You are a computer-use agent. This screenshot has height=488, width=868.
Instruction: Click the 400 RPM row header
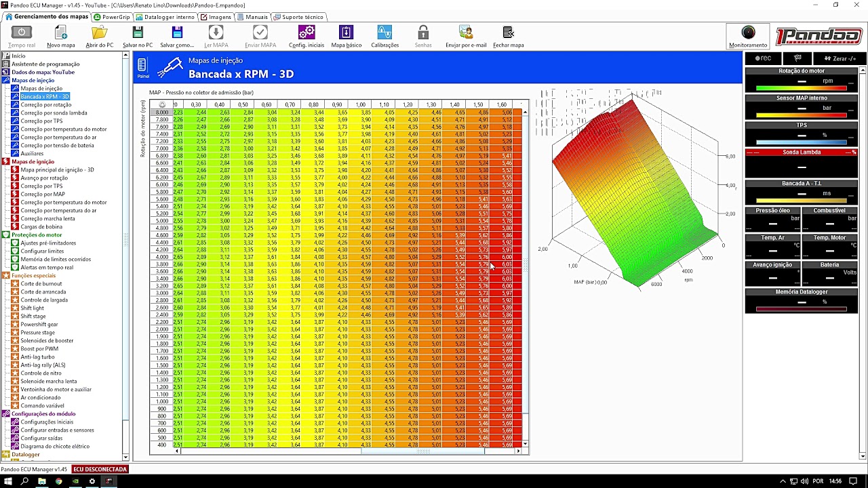(x=162, y=445)
